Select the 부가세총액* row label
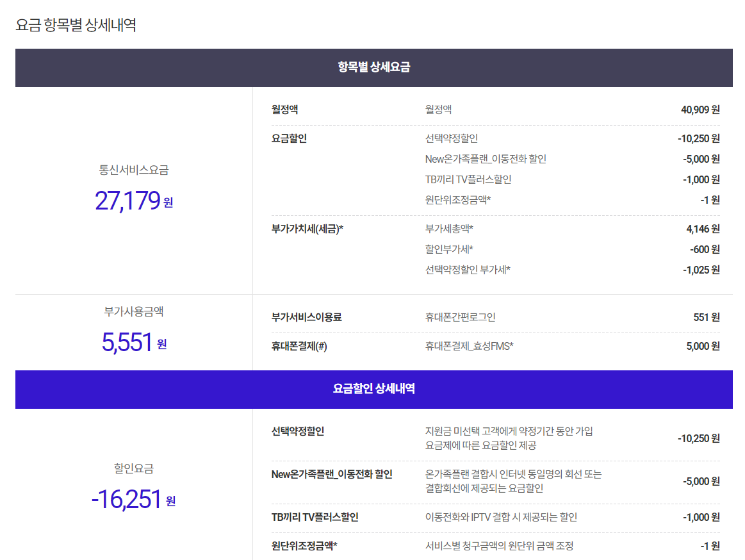 coord(448,229)
